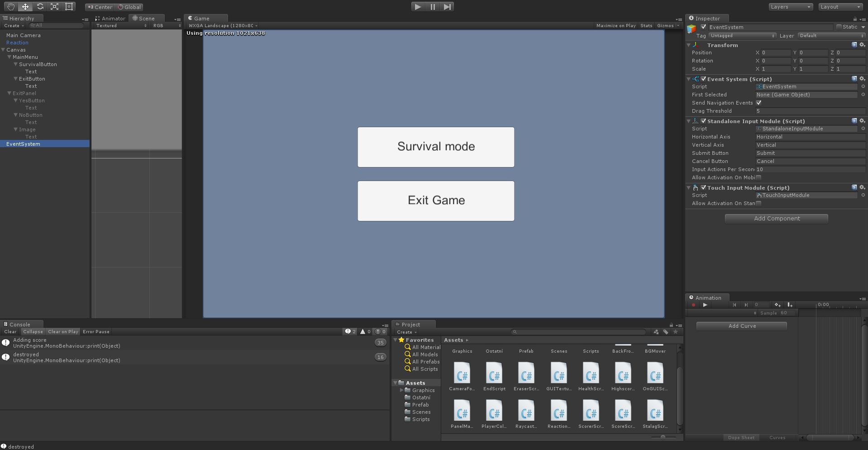This screenshot has width=868, height=450.
Task: Clear the Console log
Action: 10,331
